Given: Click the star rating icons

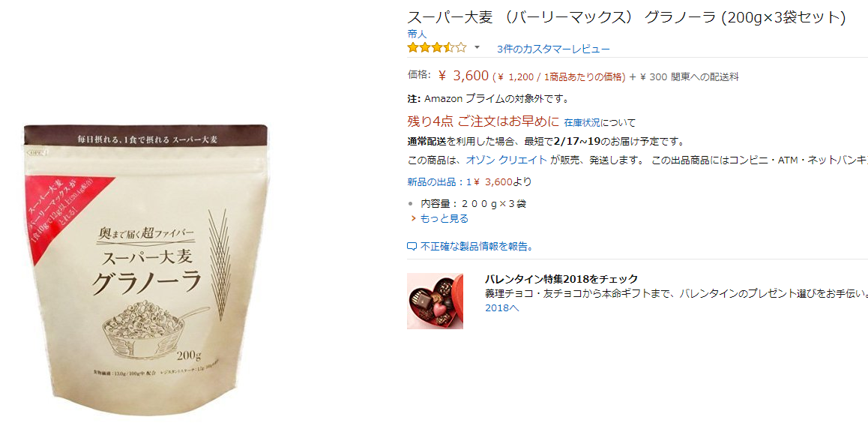Looking at the screenshot, I should 437,48.
